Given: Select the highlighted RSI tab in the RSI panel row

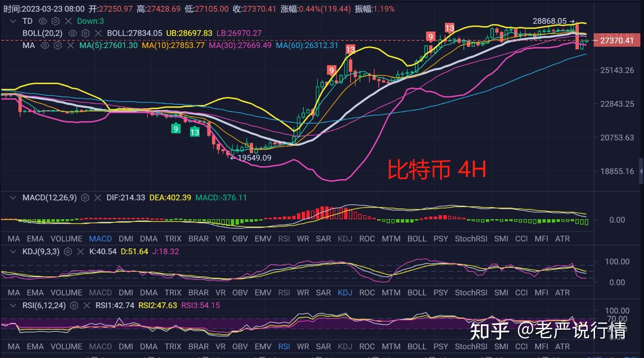Looking at the screenshot, I should pos(284,346).
